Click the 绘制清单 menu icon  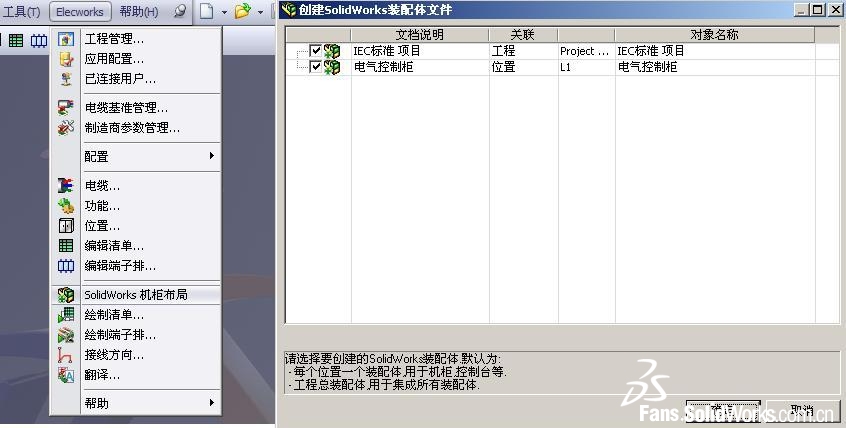[66, 315]
